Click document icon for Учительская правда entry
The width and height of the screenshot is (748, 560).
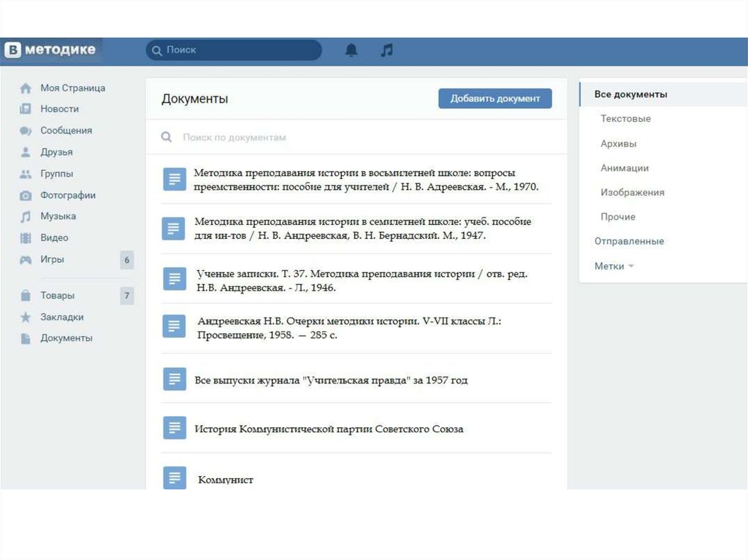[175, 379]
